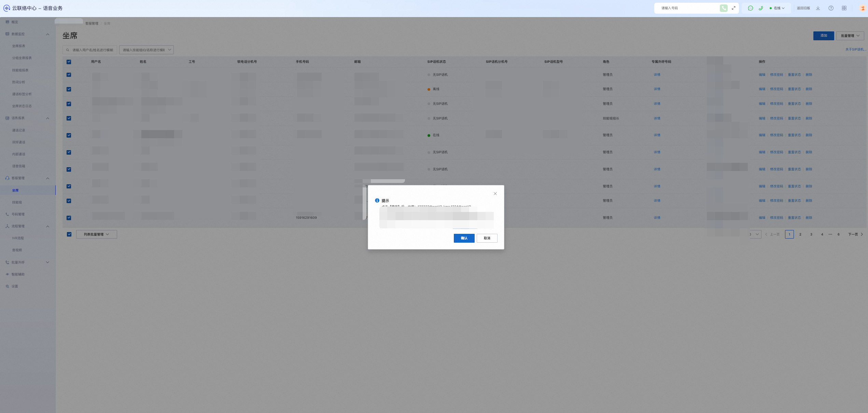Toggle the select-all header checkbox
Screen dimensions: 868x413
point(69,62)
